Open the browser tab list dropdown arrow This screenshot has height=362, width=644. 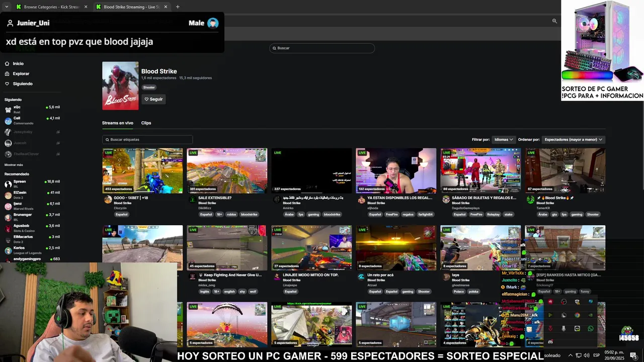[7, 7]
